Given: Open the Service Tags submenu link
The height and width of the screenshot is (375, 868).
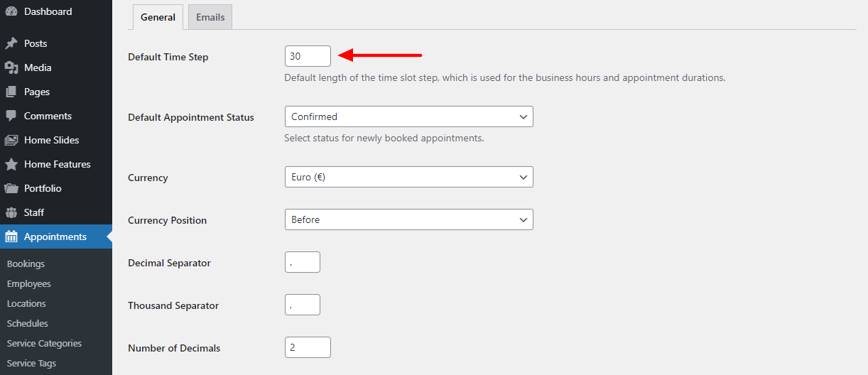Looking at the screenshot, I should pyautogui.click(x=31, y=363).
